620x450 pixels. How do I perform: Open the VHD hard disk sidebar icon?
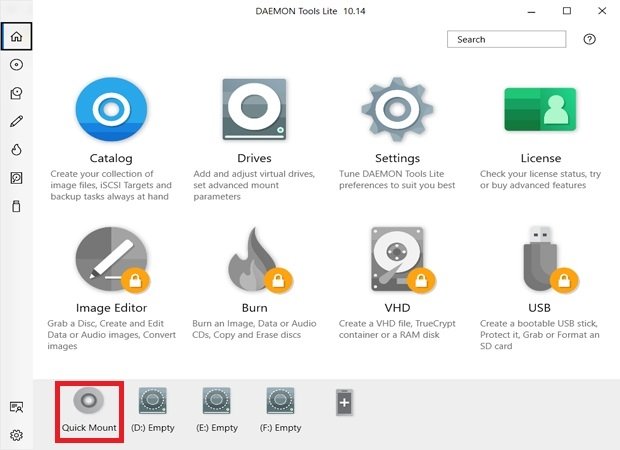click(16, 178)
